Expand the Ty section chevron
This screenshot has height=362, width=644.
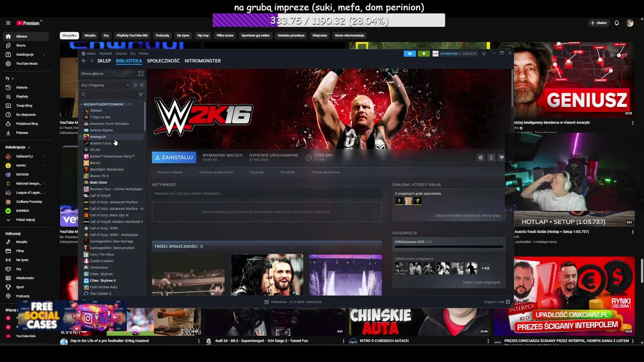click(x=13, y=78)
